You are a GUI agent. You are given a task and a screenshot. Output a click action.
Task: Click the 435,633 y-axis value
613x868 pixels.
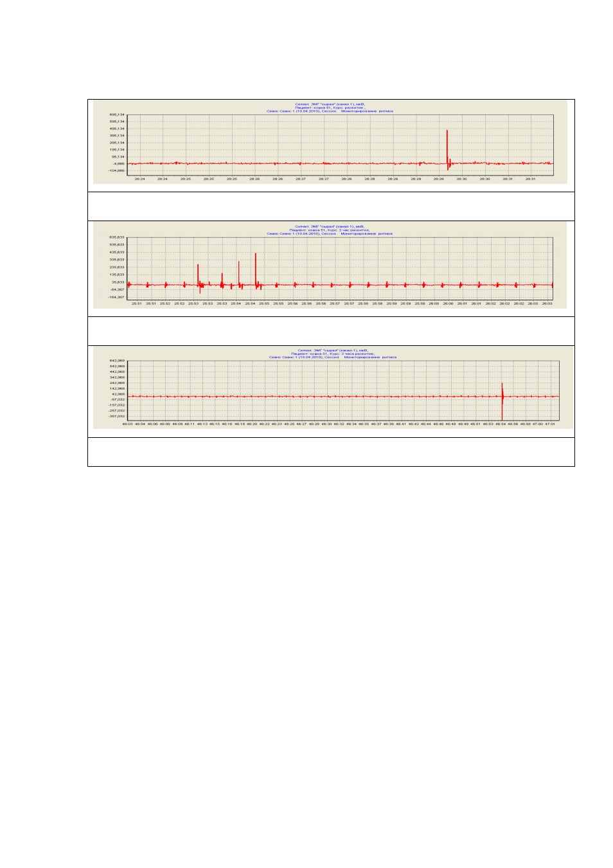point(117,252)
